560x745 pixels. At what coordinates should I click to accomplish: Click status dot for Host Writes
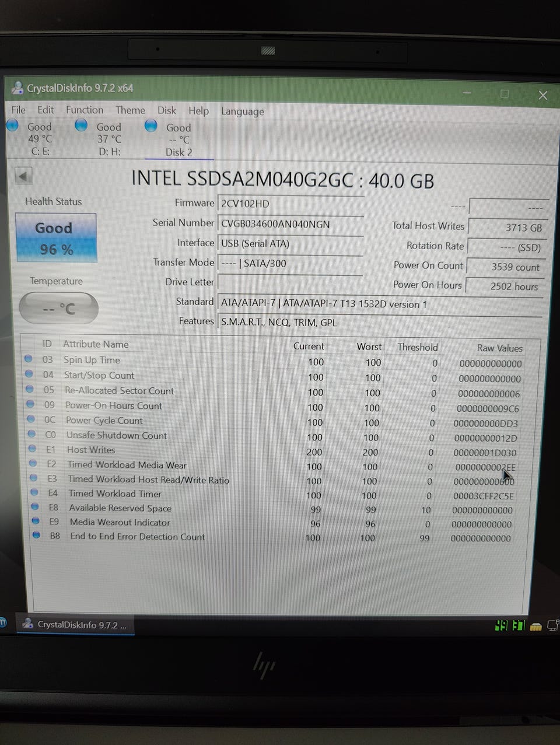32,449
